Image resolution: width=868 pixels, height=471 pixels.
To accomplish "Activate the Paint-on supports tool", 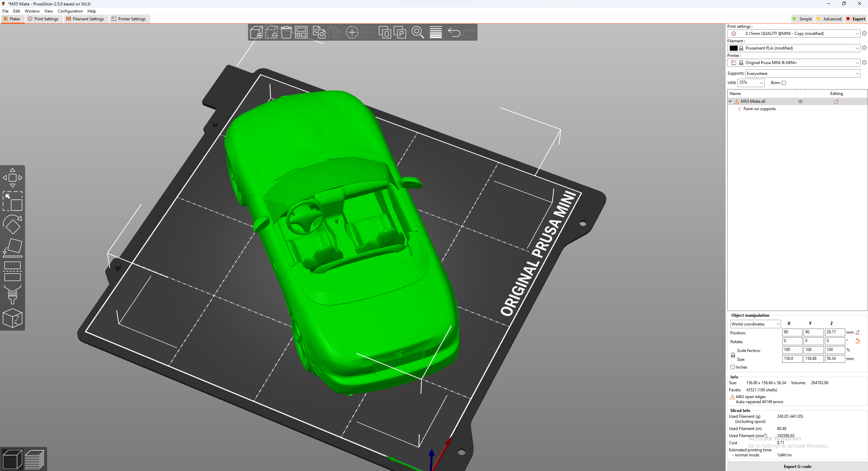I will pos(13,294).
